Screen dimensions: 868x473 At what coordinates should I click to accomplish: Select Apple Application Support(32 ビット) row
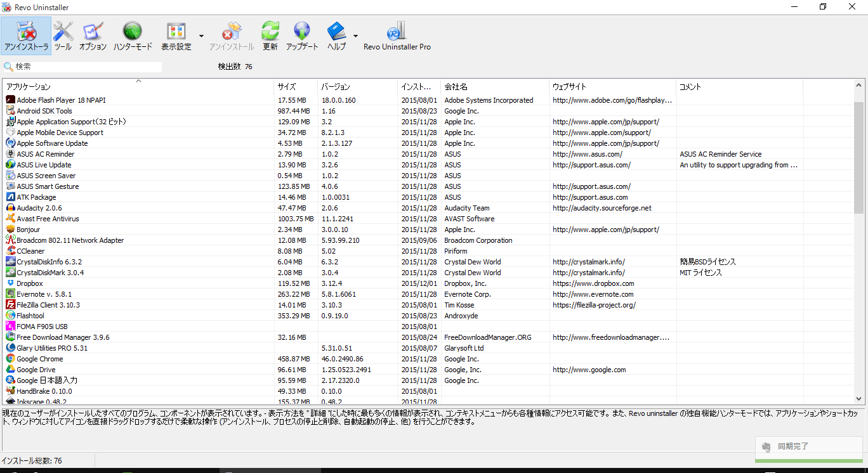[428, 122]
